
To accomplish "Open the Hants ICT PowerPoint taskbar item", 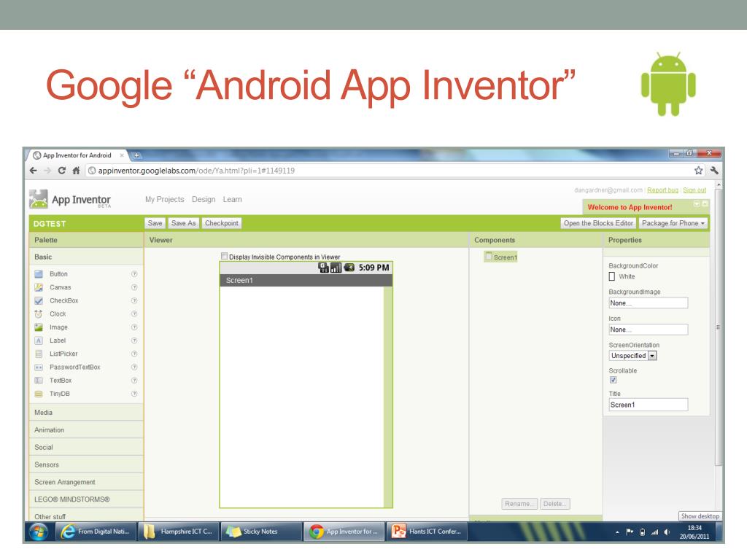I will (x=427, y=532).
